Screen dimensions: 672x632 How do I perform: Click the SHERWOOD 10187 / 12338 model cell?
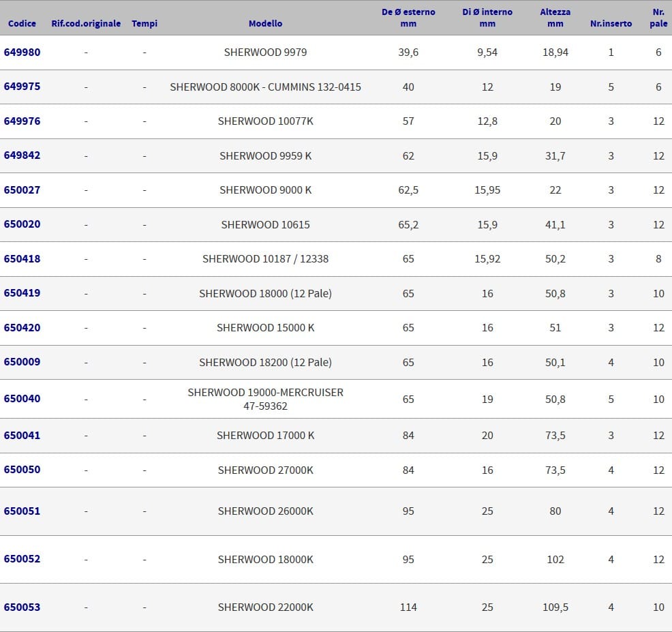(265, 259)
